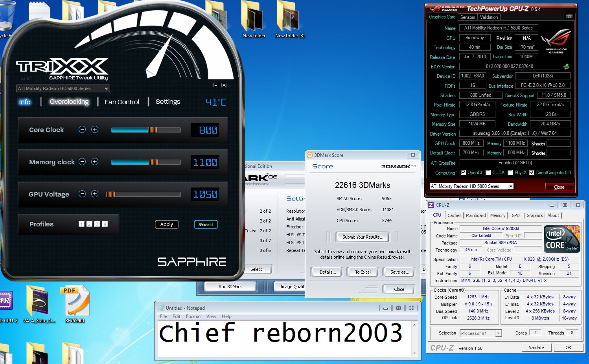
Task: Click the Notepad title bar icon
Action: 161,308
